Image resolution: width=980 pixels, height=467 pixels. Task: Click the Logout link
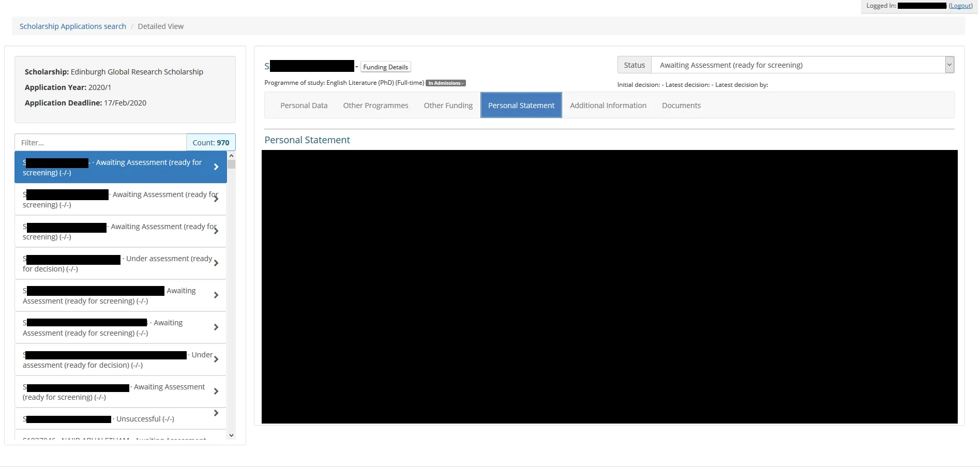(x=960, y=6)
